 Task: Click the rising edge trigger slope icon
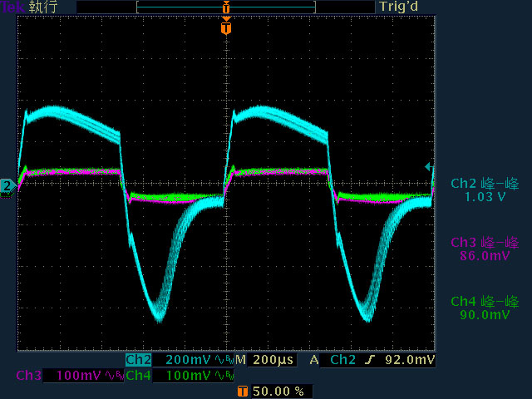pos(369,360)
